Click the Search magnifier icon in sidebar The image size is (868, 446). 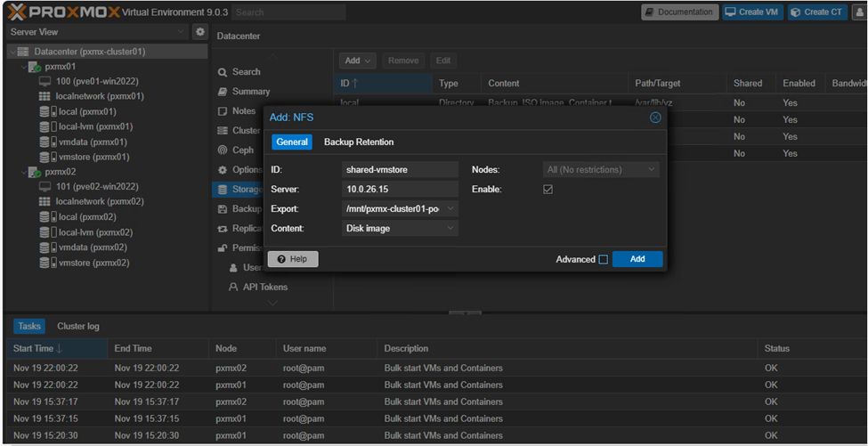point(222,72)
